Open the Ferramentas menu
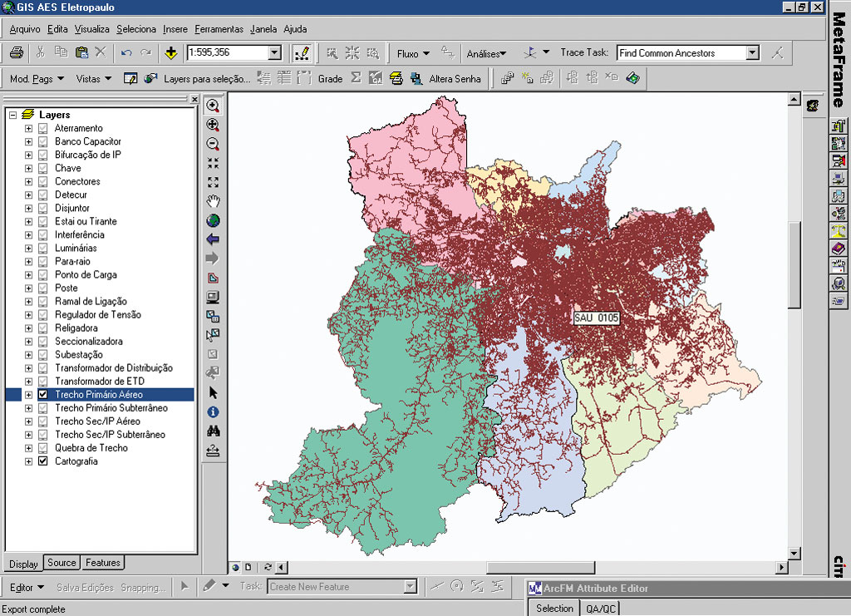Image resolution: width=851 pixels, height=616 pixels. tap(219, 29)
